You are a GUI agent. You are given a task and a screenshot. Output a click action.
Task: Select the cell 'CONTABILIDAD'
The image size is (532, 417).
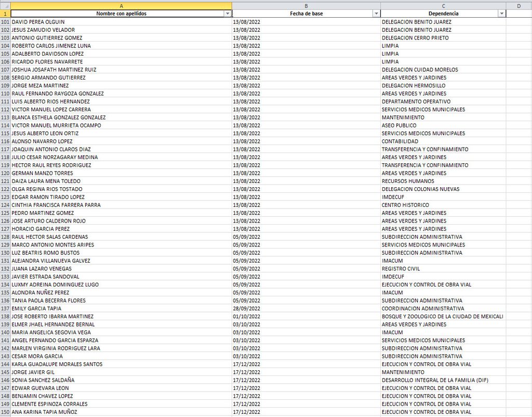coord(443,141)
